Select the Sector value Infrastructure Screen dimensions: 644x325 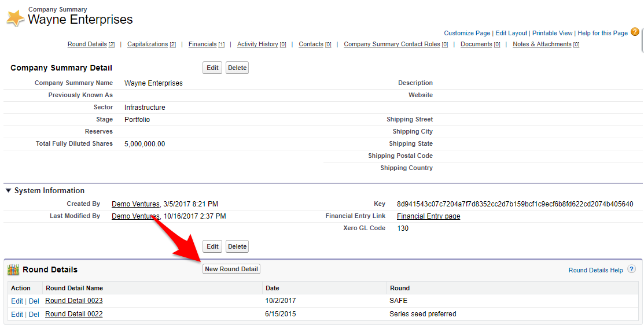click(145, 108)
